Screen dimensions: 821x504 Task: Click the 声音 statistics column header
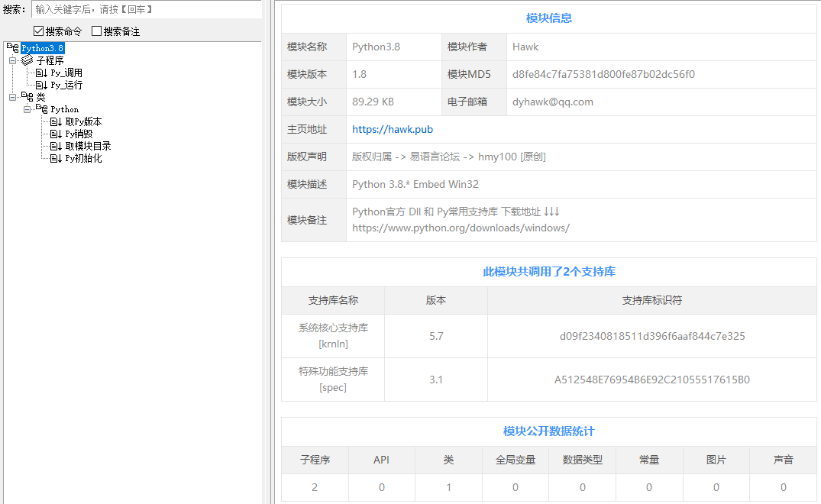[x=784, y=460]
